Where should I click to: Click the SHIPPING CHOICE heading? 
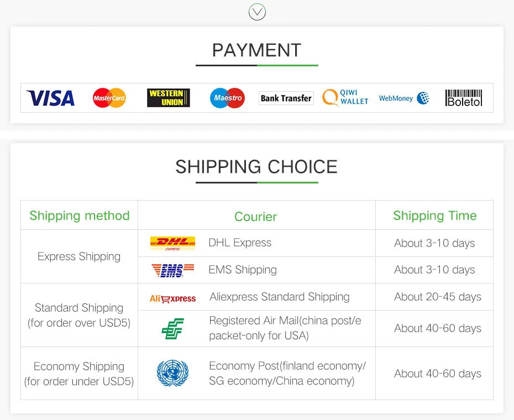pyautogui.click(x=256, y=167)
